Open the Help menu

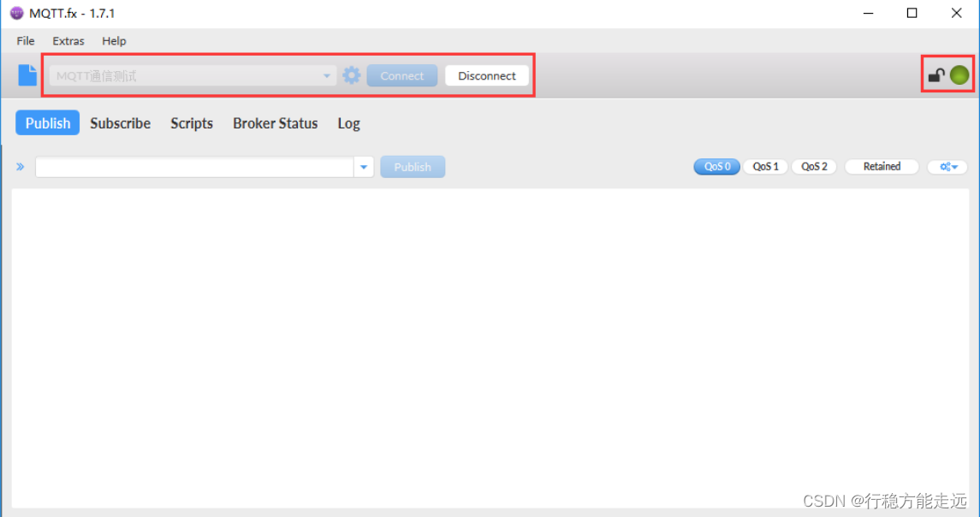coord(114,40)
